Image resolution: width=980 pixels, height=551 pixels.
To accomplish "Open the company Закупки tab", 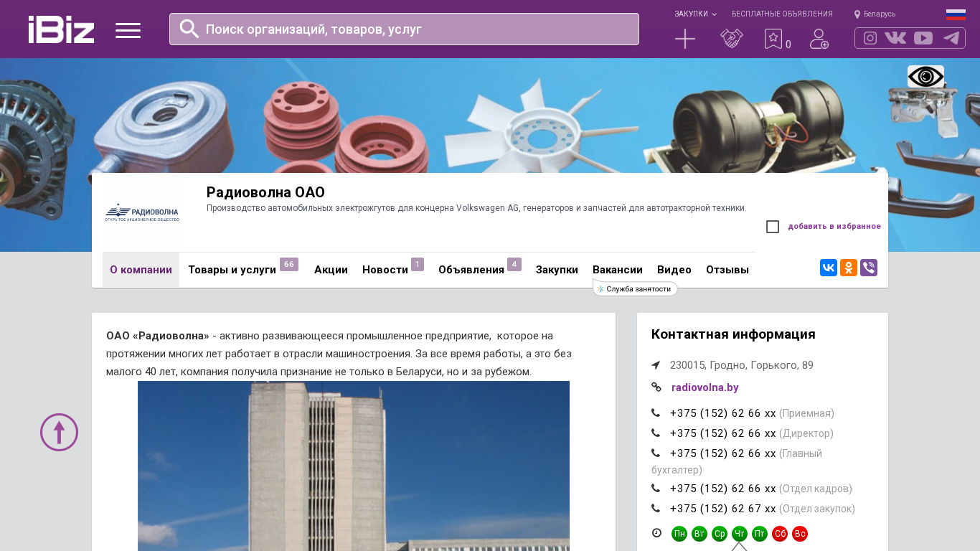I will point(557,270).
